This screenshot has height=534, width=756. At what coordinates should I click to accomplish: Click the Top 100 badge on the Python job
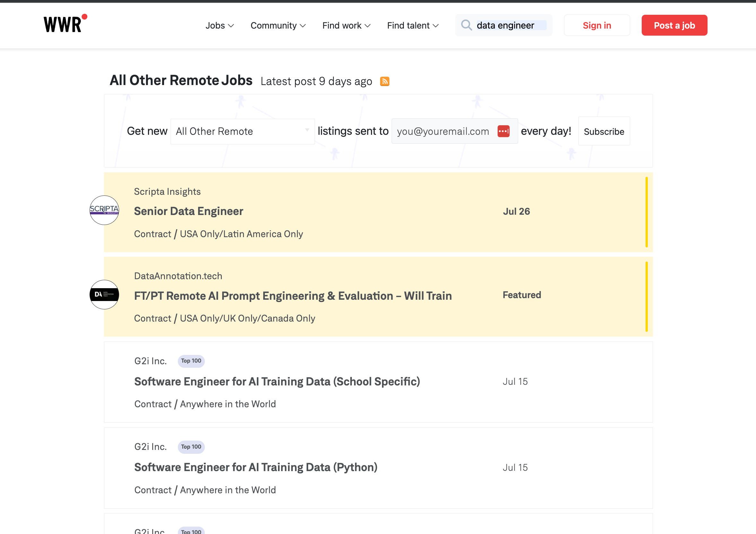191,447
